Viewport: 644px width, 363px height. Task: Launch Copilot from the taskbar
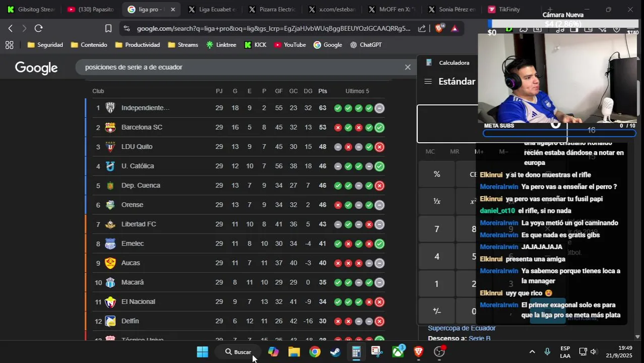pos(274,352)
